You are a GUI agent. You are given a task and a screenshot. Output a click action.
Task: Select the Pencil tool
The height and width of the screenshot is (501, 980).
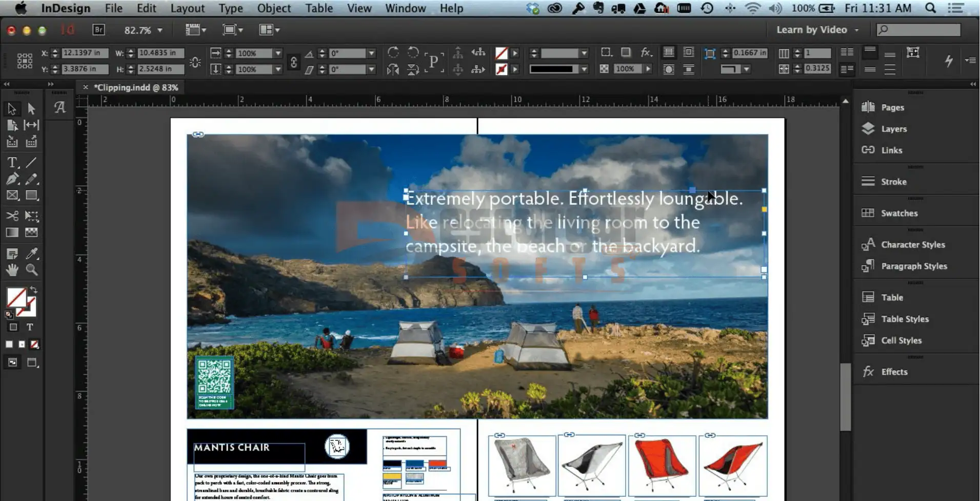31,179
